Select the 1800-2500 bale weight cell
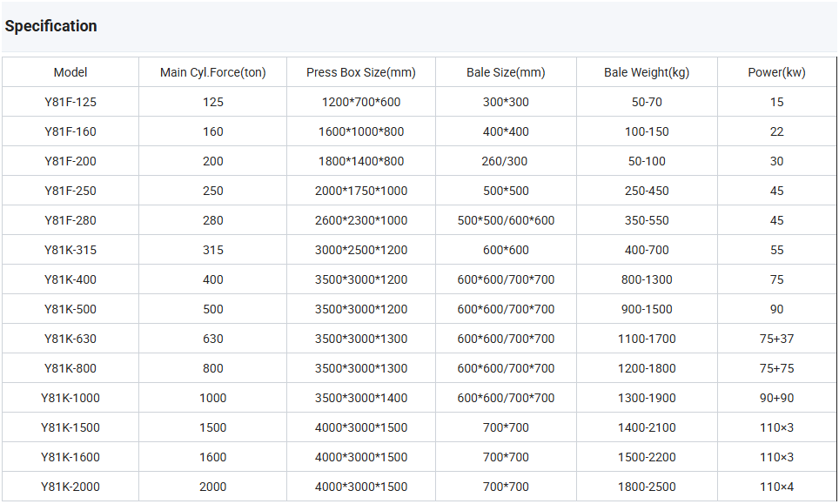 point(646,487)
